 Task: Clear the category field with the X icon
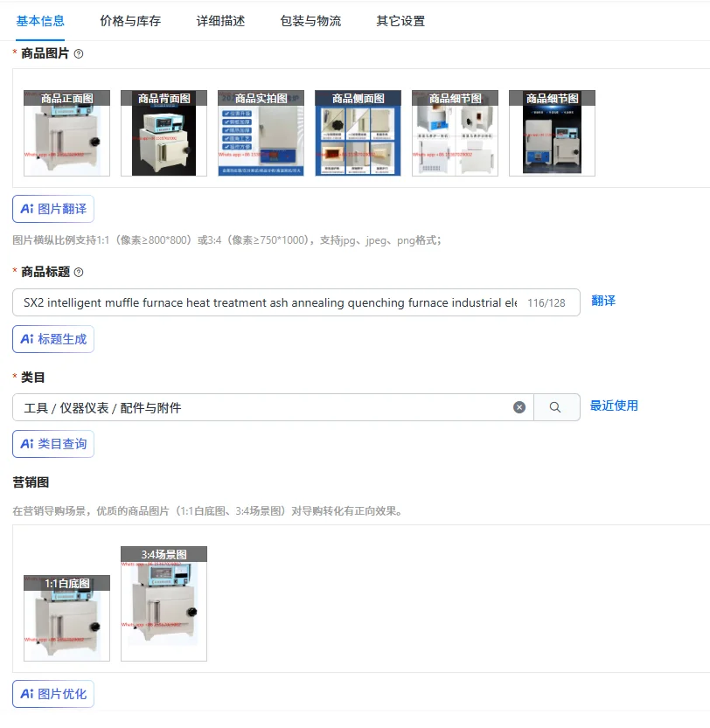519,407
